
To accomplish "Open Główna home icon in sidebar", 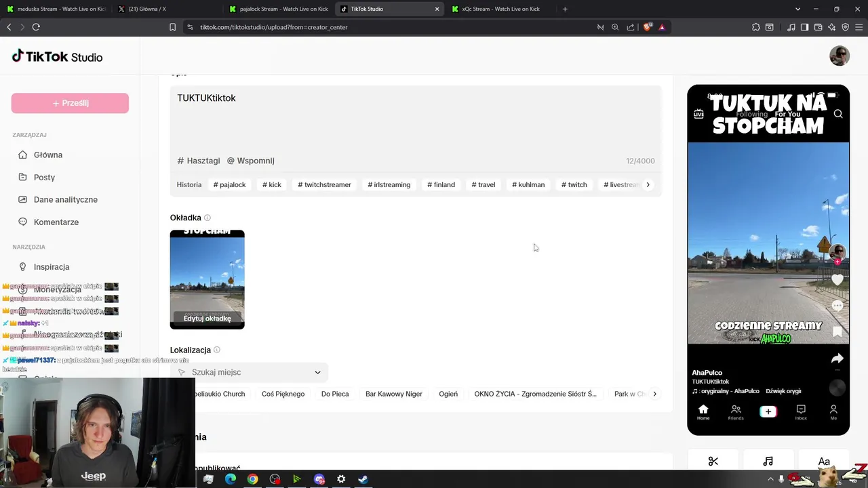I will [22, 155].
